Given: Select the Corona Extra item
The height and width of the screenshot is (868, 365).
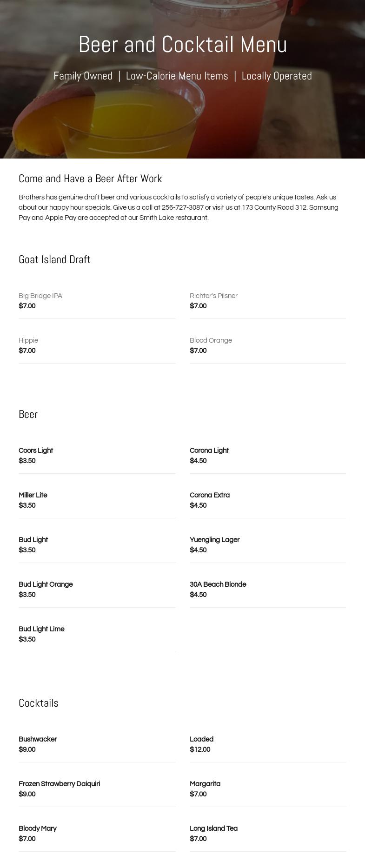Looking at the screenshot, I should pos(210,495).
